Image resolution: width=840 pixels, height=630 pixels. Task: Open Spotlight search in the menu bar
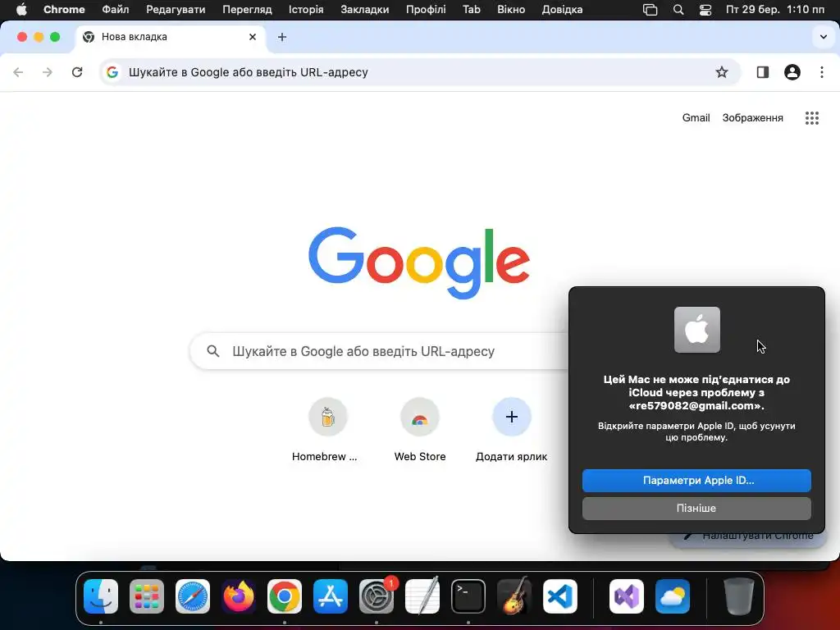(x=678, y=10)
